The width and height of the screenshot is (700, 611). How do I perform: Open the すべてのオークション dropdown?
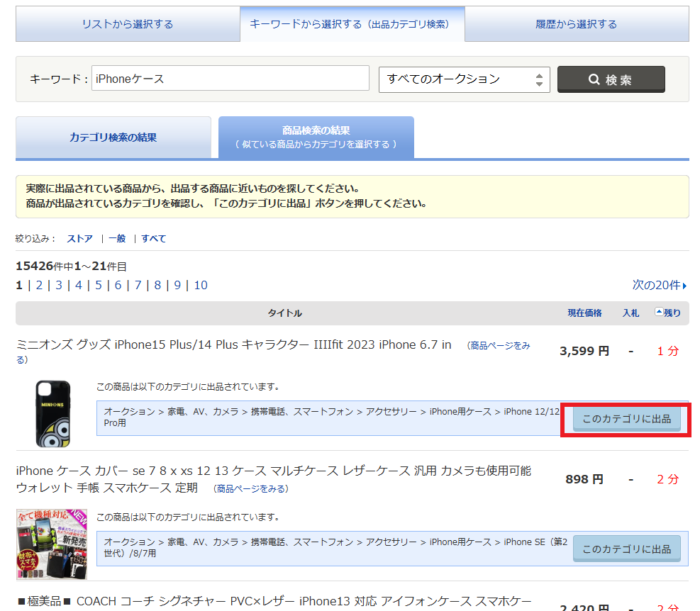464,79
